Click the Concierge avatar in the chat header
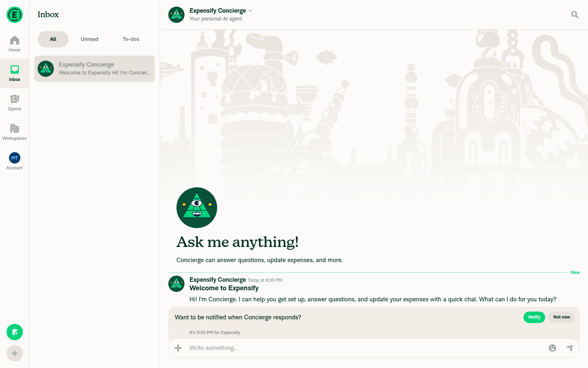The image size is (588, 368). click(x=176, y=15)
